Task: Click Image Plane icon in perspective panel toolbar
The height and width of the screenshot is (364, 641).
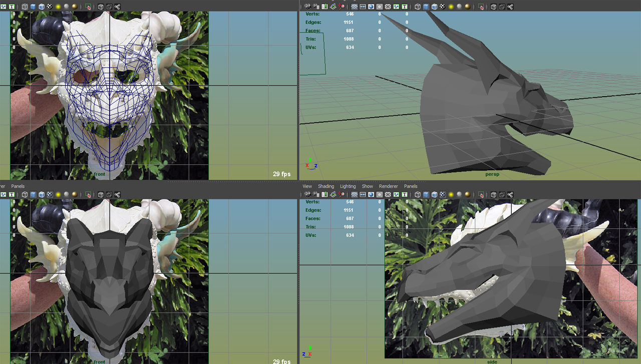Action: [x=333, y=7]
